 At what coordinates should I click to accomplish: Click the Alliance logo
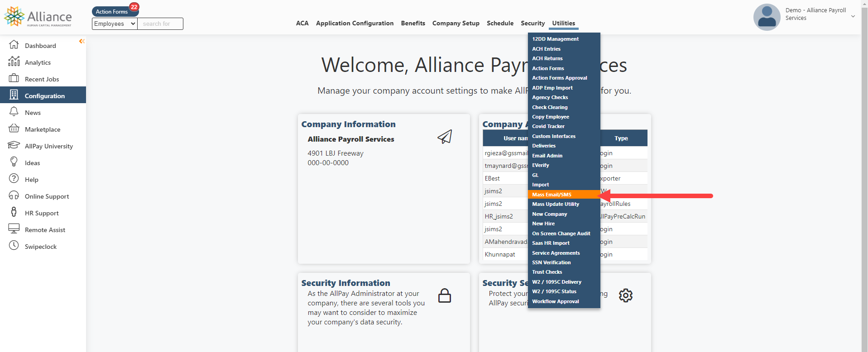pos(38,17)
